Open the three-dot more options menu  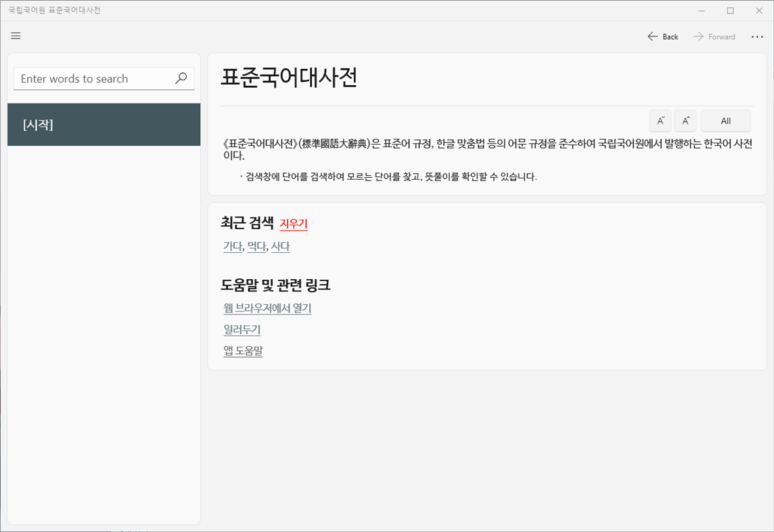click(757, 37)
